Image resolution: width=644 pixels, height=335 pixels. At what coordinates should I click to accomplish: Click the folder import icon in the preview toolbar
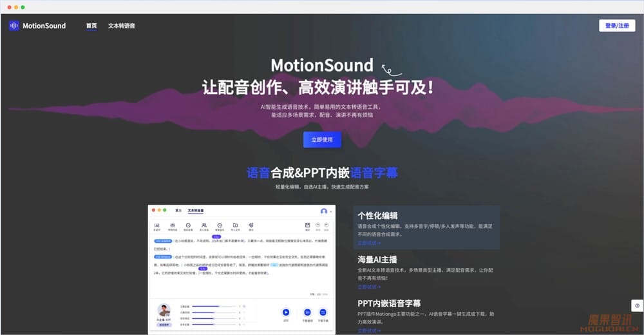tap(235, 227)
